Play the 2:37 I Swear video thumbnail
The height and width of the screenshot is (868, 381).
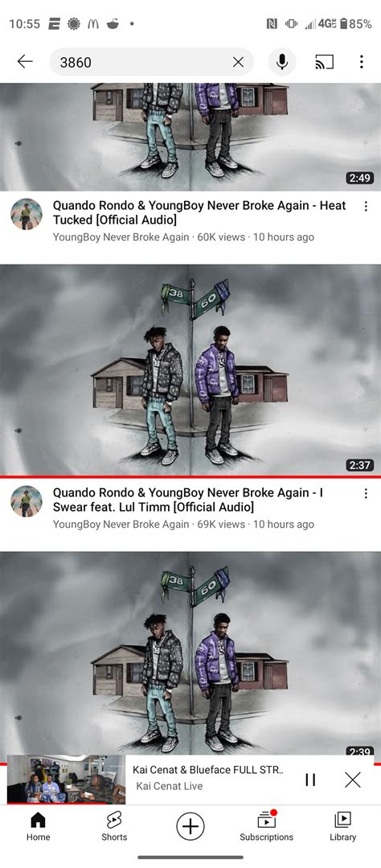190,370
